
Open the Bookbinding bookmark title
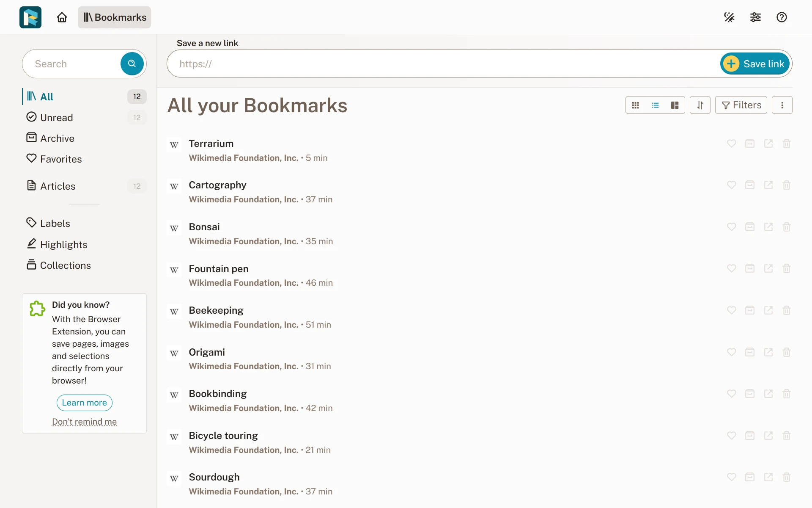click(218, 394)
